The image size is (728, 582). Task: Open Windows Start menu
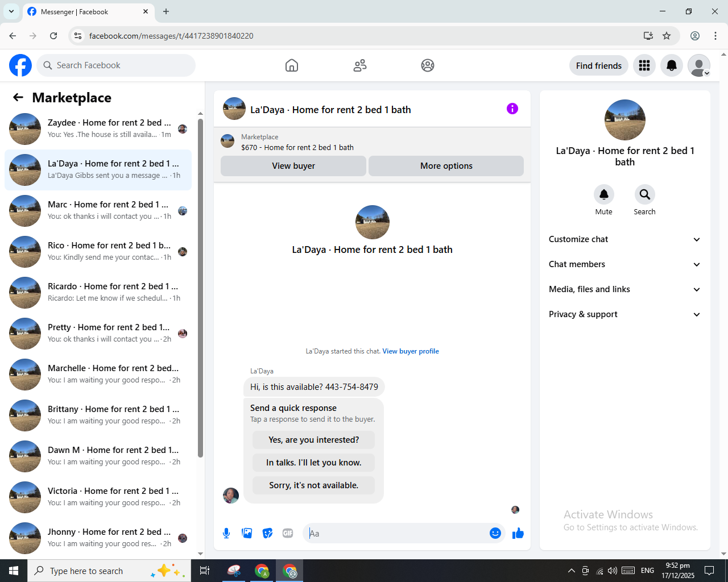pyautogui.click(x=14, y=571)
